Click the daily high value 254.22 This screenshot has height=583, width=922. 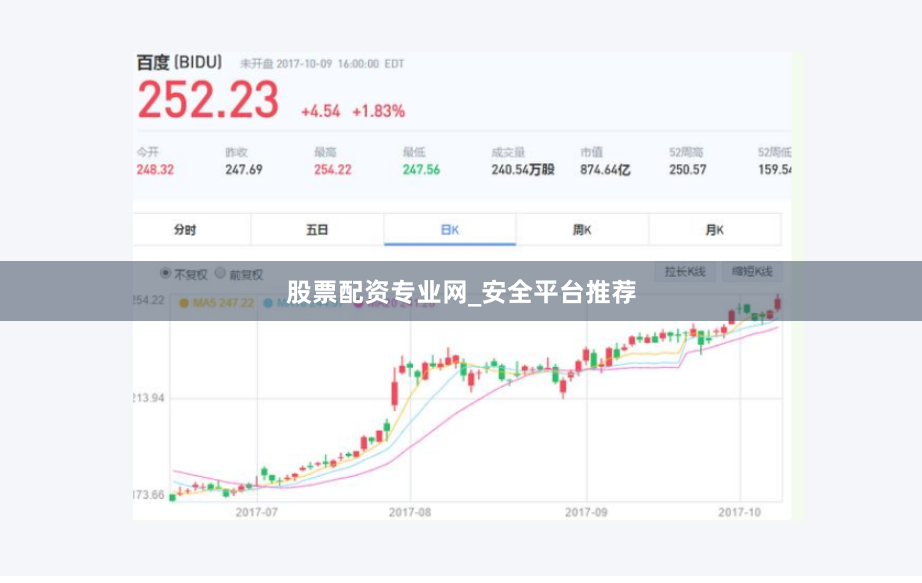333,169
